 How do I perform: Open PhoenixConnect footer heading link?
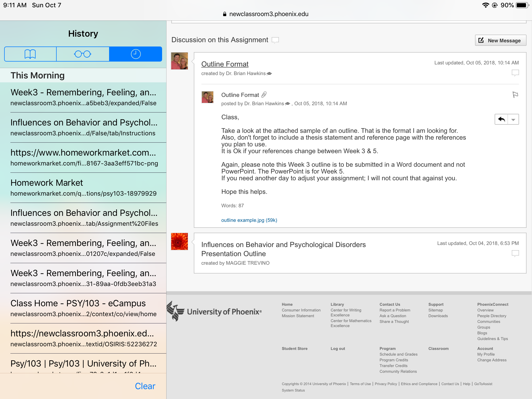493,304
